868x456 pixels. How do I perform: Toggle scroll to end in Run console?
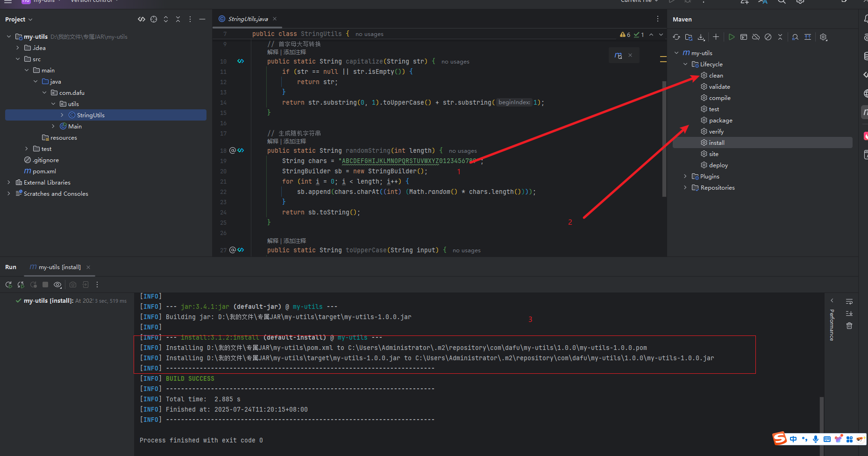pos(849,313)
